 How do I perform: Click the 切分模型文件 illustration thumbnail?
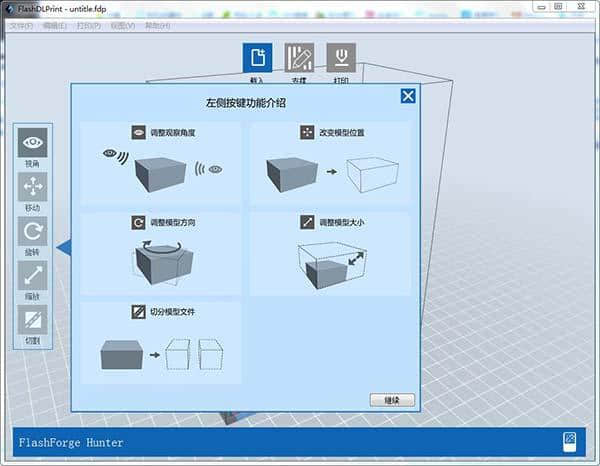pos(160,355)
